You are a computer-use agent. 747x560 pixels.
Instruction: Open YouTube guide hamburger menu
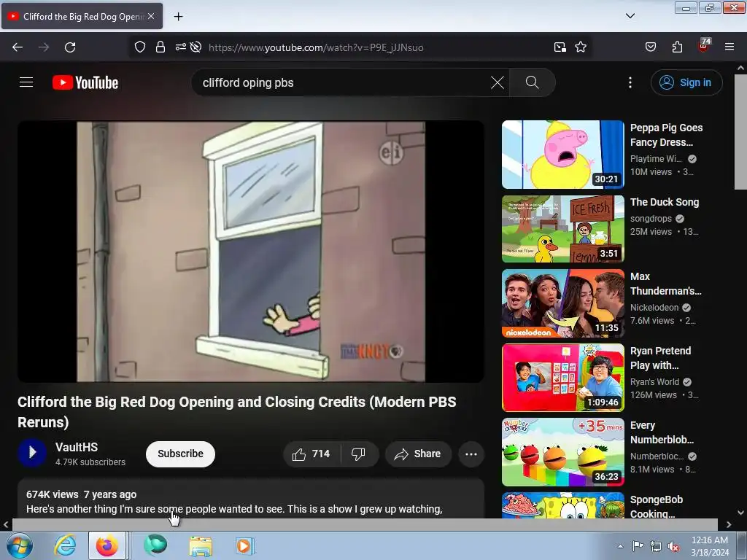point(26,82)
